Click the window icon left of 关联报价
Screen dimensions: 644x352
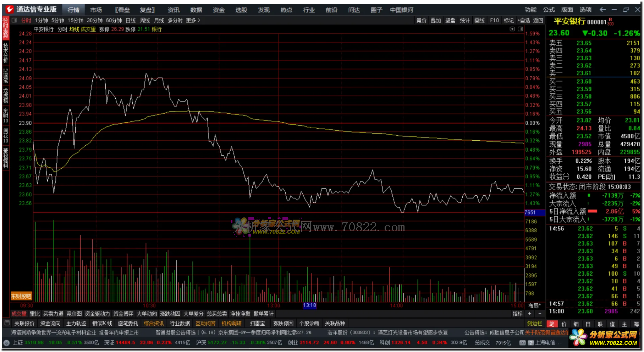tap(7, 323)
